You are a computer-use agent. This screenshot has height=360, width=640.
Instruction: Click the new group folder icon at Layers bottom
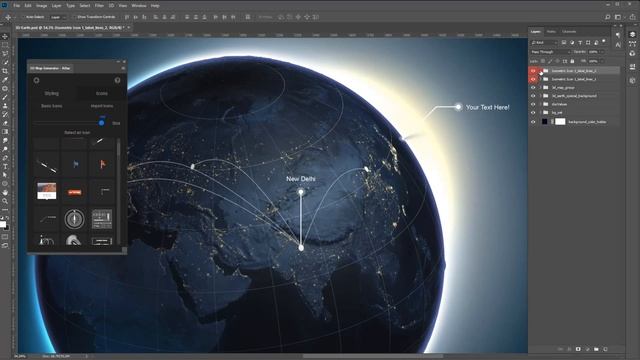tap(596, 349)
